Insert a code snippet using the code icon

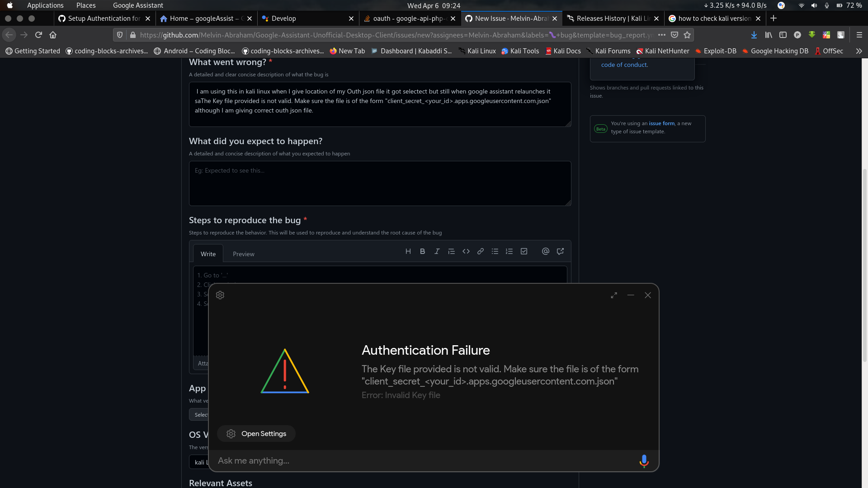[x=466, y=251]
